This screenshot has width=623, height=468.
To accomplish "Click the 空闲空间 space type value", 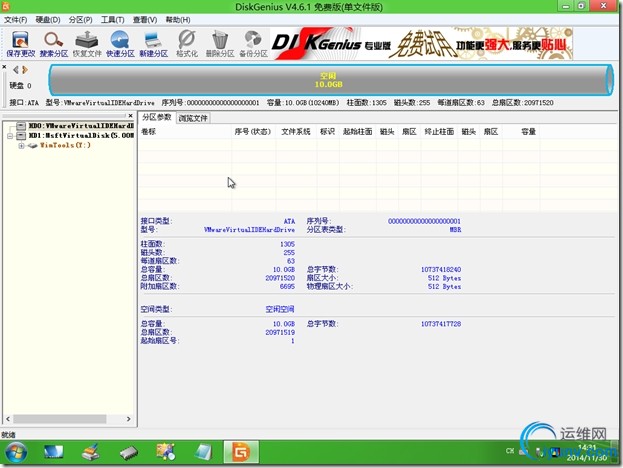I will (280, 309).
